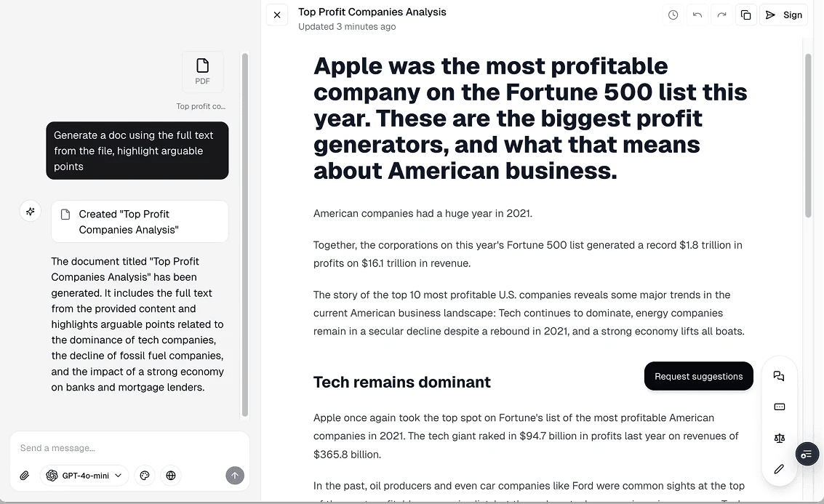Open the GPT-4o-mini model dropdown

click(83, 475)
